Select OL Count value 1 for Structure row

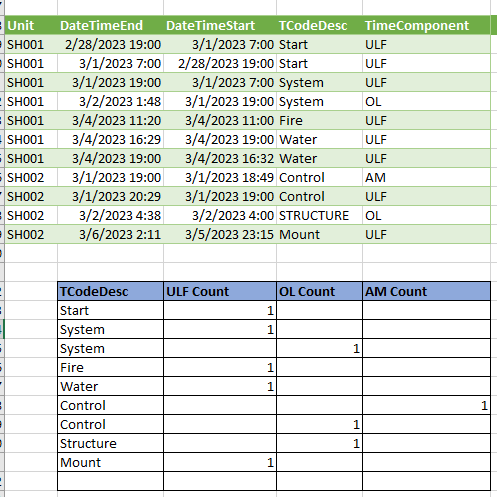pyautogui.click(x=319, y=443)
